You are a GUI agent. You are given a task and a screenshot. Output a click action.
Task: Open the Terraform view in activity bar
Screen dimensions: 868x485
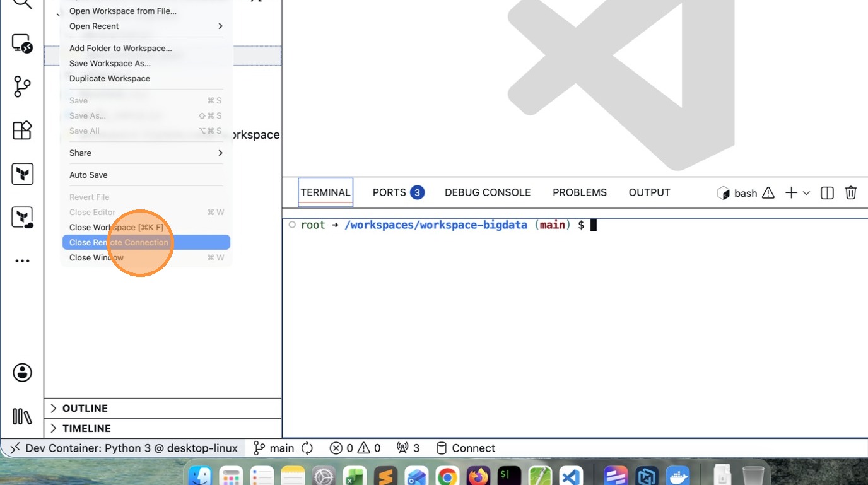coord(22,173)
